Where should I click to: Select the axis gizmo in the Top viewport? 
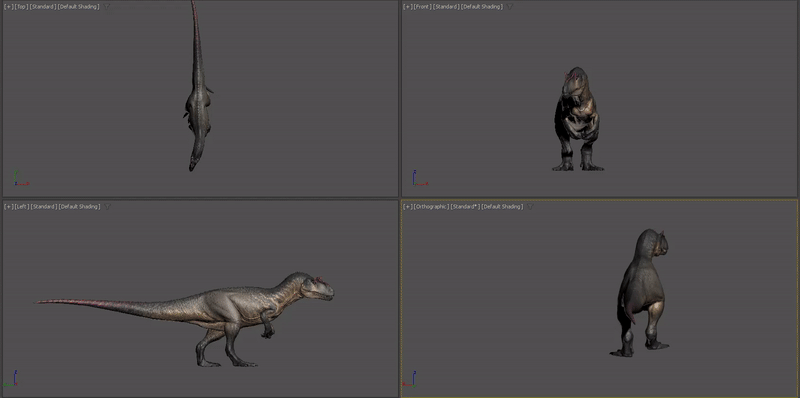[20, 178]
